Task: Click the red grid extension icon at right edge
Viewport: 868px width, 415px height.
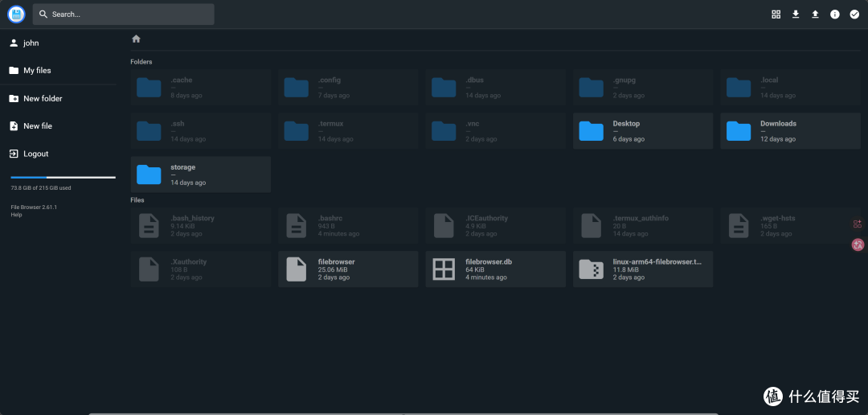Action: click(x=858, y=224)
